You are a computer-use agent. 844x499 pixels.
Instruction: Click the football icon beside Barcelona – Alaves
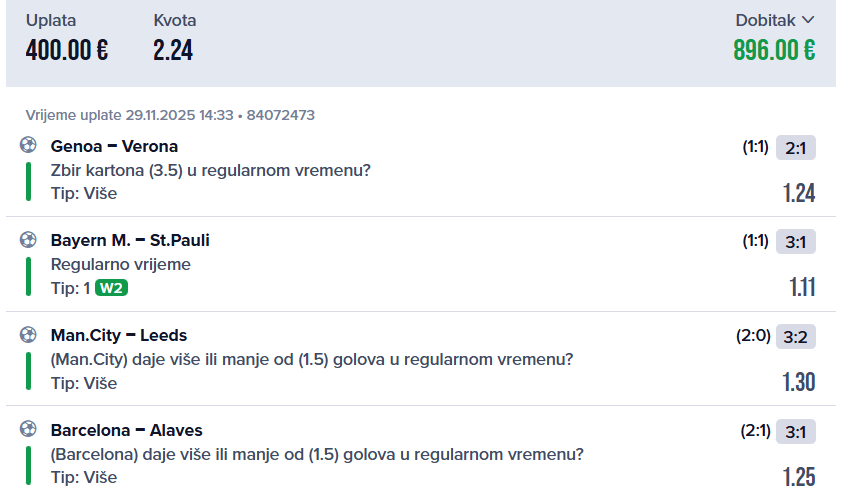(27, 430)
